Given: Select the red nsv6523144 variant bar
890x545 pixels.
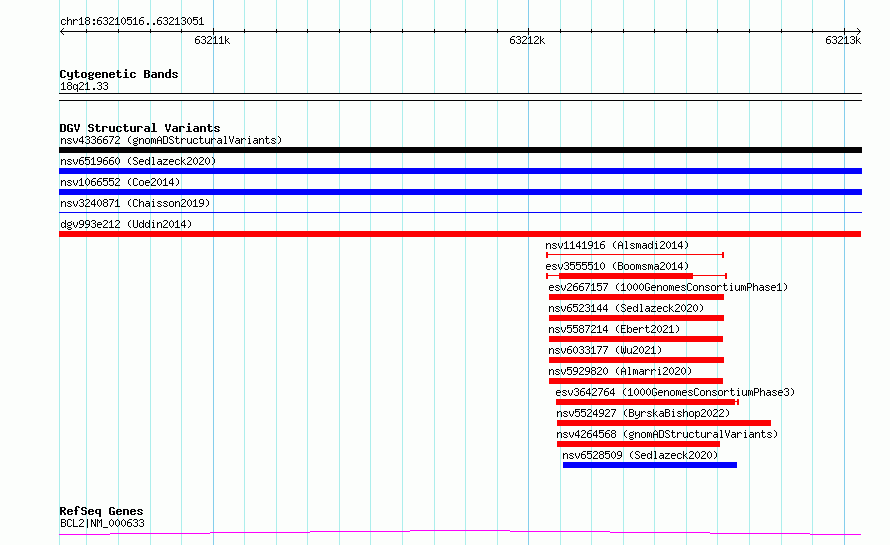Looking at the screenshot, I should (636, 318).
